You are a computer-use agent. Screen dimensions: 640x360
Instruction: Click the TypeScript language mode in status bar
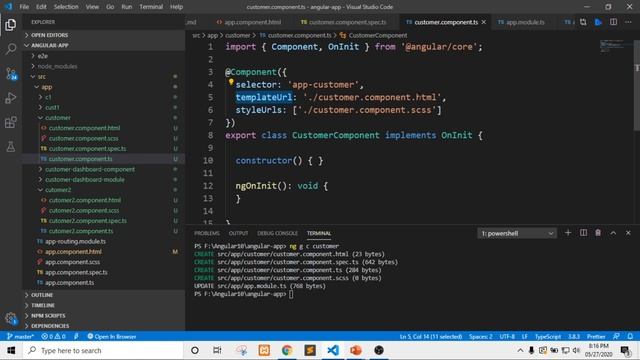548,336
